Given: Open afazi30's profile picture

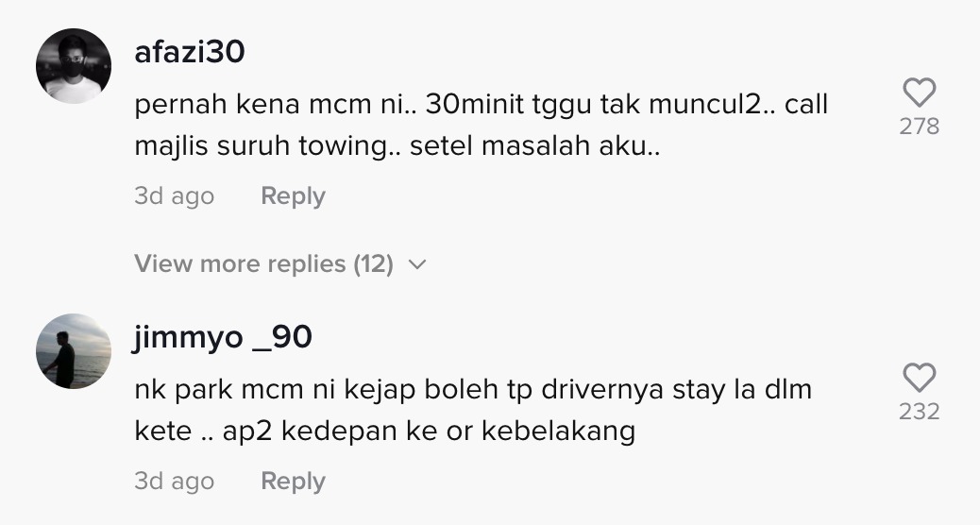Looking at the screenshot, I should tap(74, 66).
